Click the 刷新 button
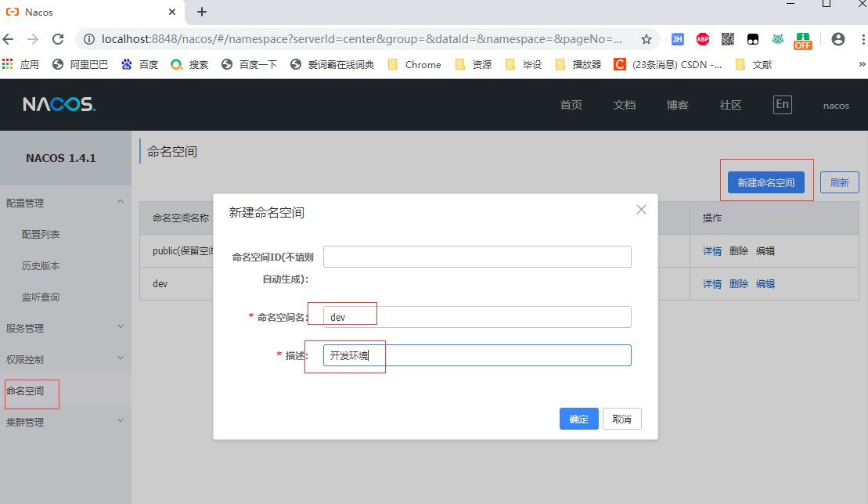868x504 pixels. coord(839,182)
